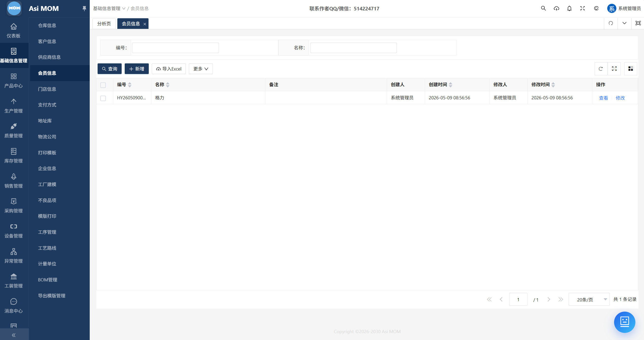Focus the 名称 search input field
Image resolution: width=644 pixels, height=340 pixels.
click(x=353, y=48)
